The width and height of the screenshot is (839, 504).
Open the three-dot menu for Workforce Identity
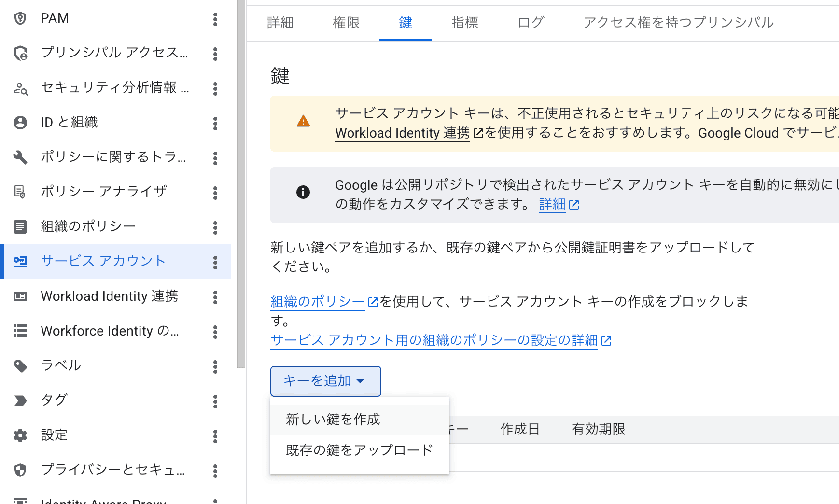click(215, 332)
